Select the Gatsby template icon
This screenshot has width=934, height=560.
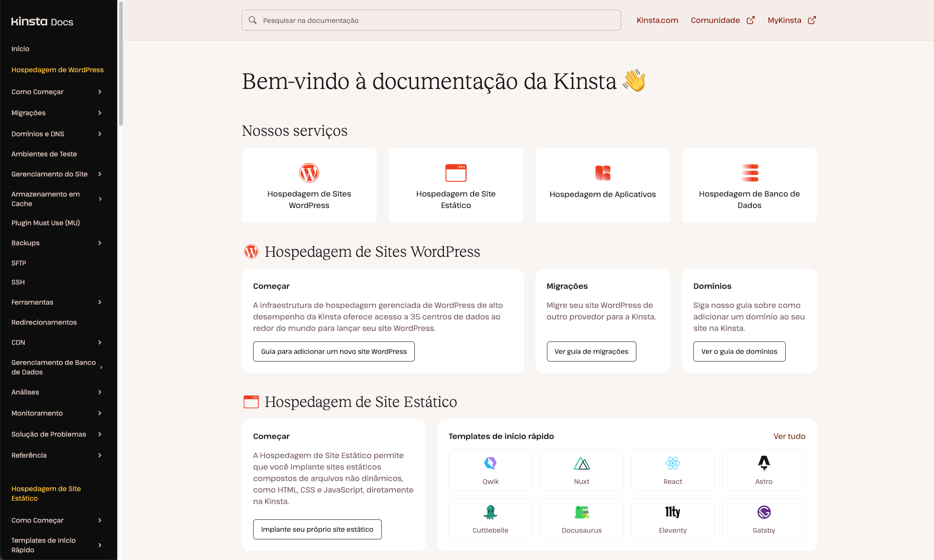click(763, 512)
